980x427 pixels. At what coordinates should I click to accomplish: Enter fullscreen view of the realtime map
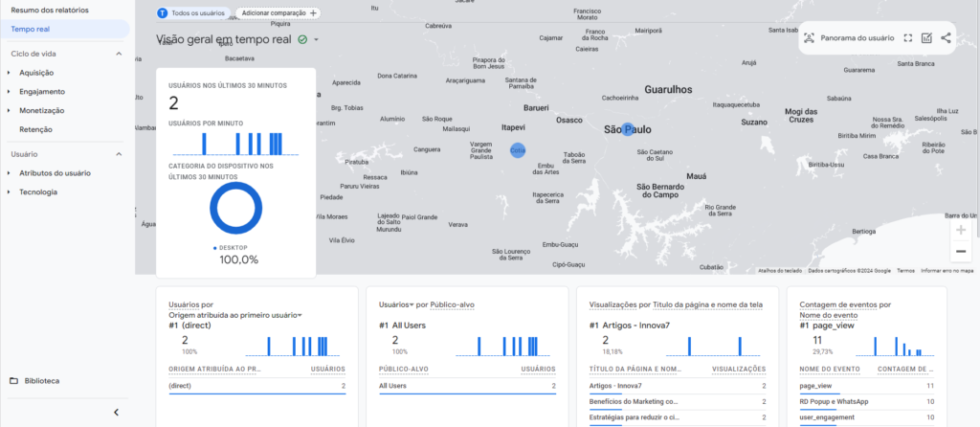pyautogui.click(x=908, y=38)
